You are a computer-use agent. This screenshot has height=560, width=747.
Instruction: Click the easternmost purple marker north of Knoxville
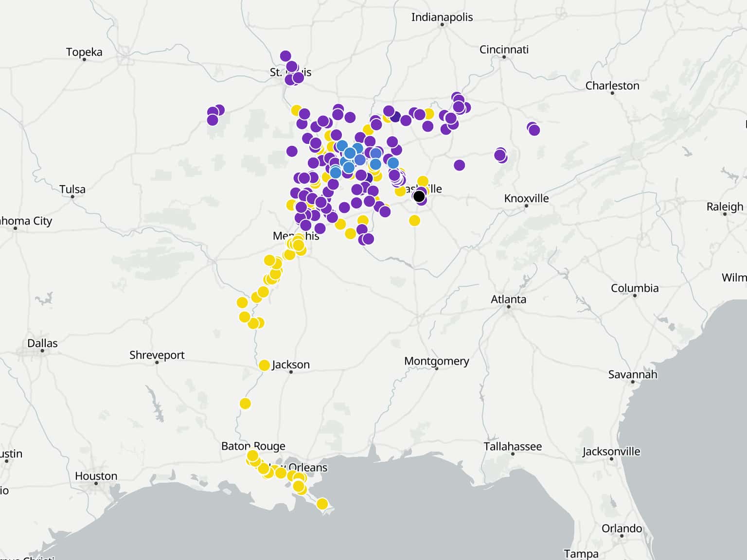[x=534, y=130]
